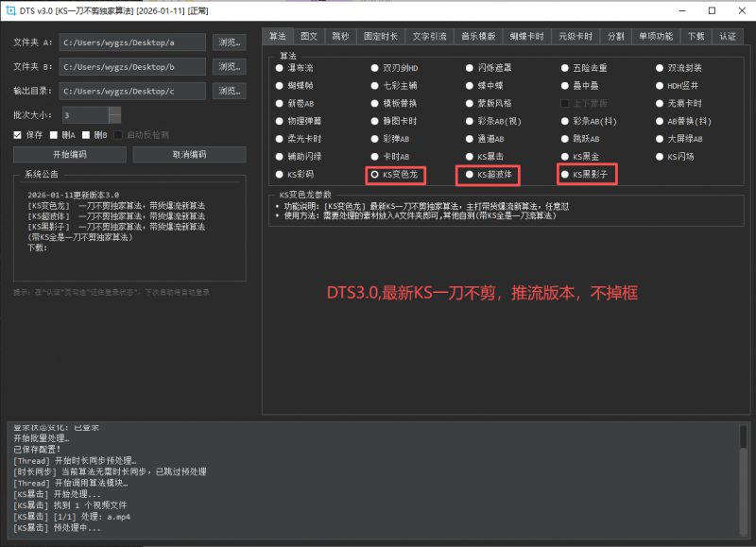Select the KS变色龙 algorithm radio button
The width and height of the screenshot is (756, 547).
point(375,175)
